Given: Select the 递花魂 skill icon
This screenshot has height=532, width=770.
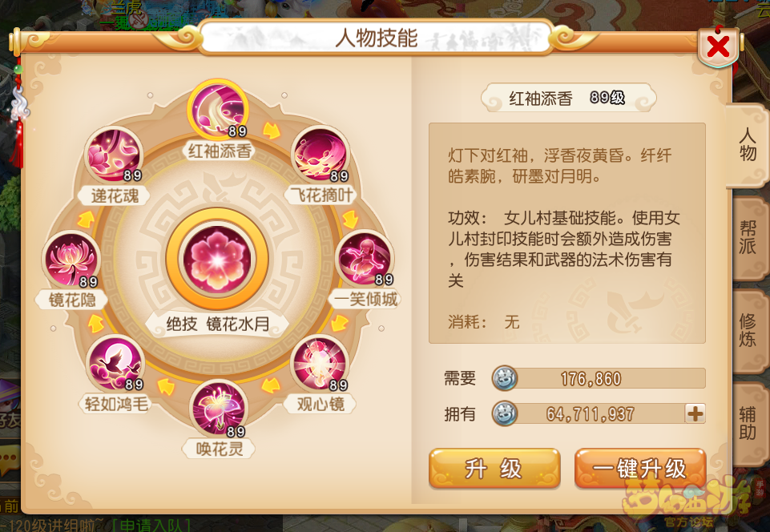Looking at the screenshot, I should tap(114, 155).
